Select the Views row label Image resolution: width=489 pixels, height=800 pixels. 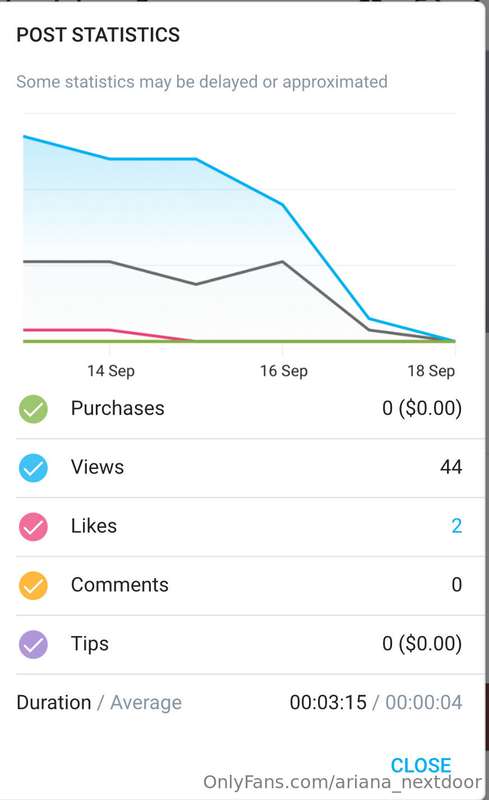pos(97,467)
